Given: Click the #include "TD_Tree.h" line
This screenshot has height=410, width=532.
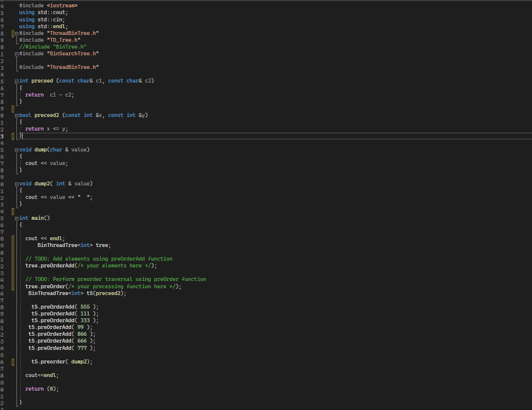Looking at the screenshot, I should click(50, 40).
